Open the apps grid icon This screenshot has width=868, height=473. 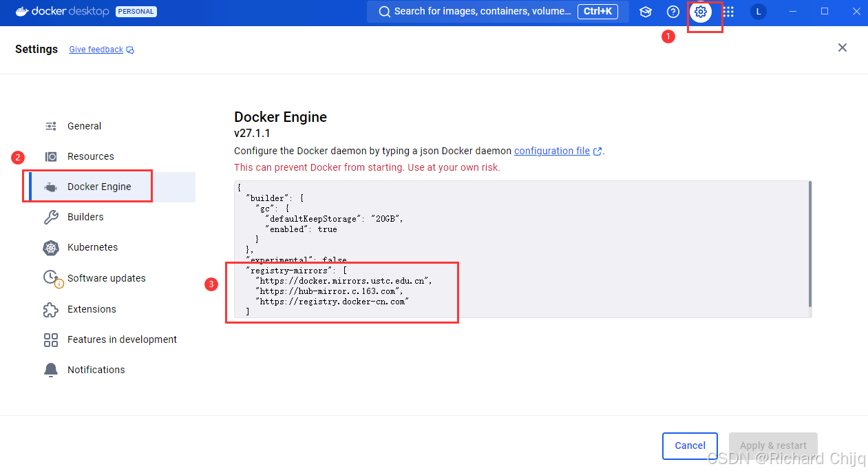(x=728, y=12)
